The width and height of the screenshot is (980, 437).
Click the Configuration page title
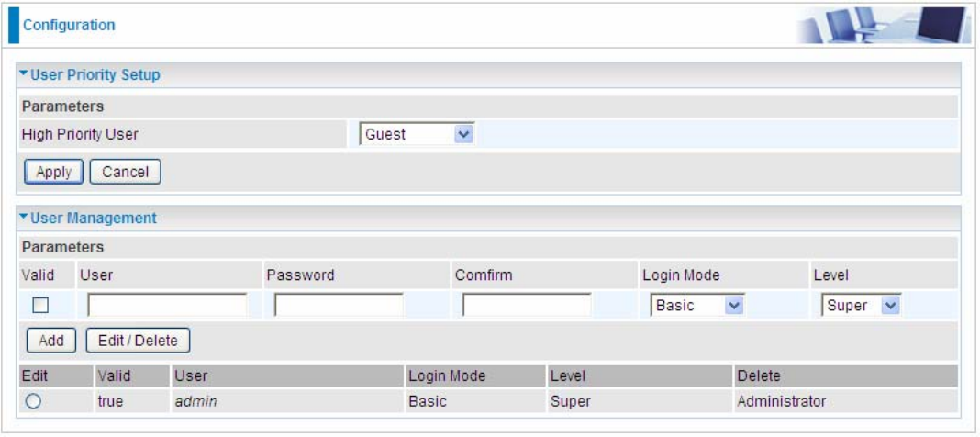[69, 26]
